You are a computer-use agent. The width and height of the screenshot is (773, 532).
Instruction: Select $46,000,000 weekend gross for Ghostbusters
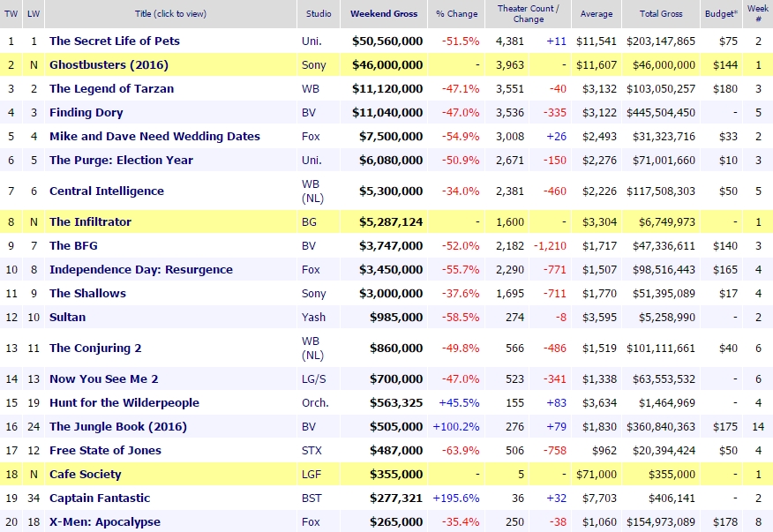387,65
